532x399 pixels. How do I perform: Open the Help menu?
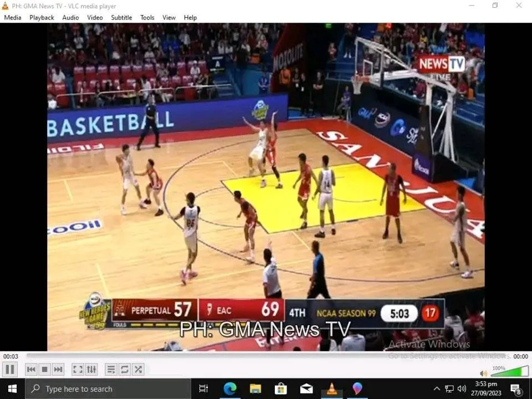[x=190, y=18]
